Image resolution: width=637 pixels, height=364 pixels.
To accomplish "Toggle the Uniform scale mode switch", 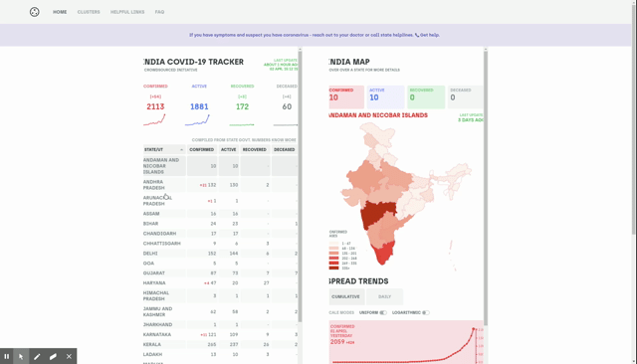I will click(383, 313).
